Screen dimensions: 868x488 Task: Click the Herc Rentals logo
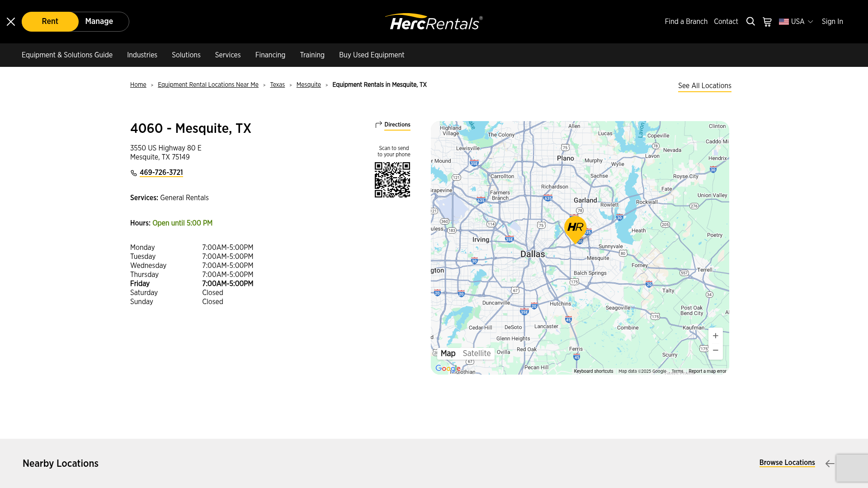coord(434,22)
